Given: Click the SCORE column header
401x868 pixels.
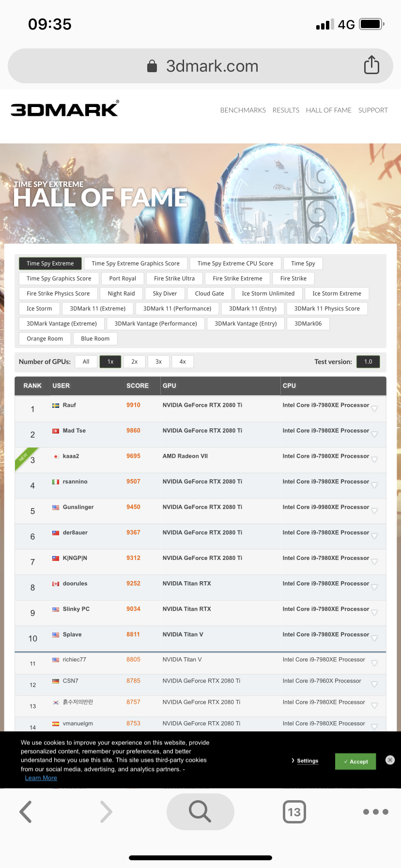Looking at the screenshot, I should point(138,386).
